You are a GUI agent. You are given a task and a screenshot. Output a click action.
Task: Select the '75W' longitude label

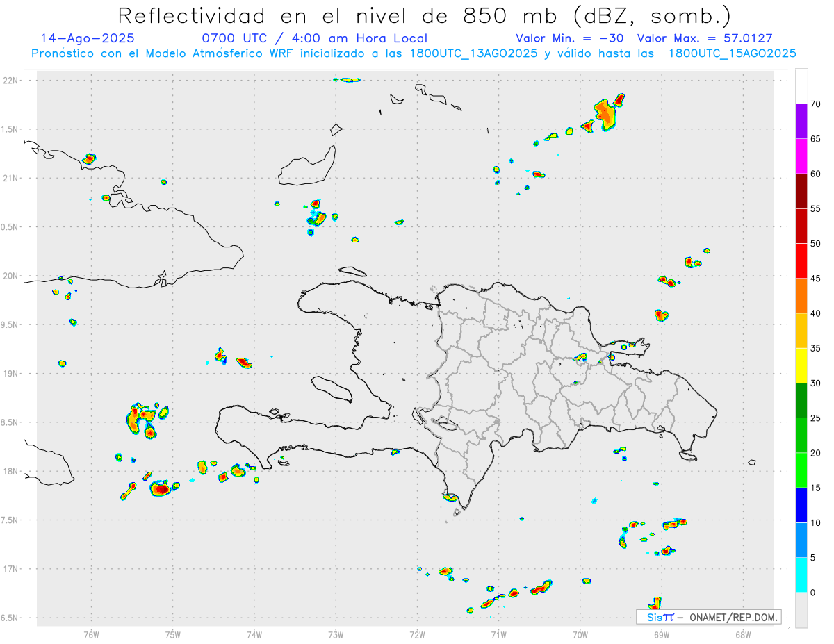[x=173, y=635]
